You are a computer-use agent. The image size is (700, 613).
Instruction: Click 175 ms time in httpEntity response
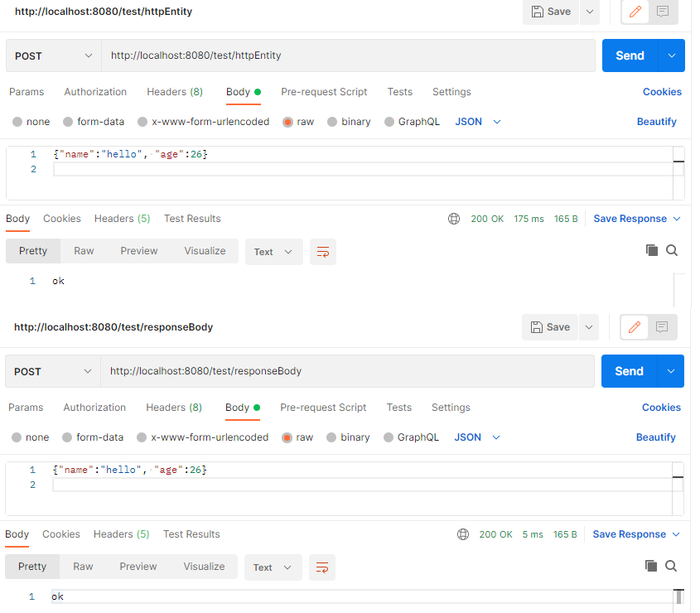pyautogui.click(x=529, y=219)
